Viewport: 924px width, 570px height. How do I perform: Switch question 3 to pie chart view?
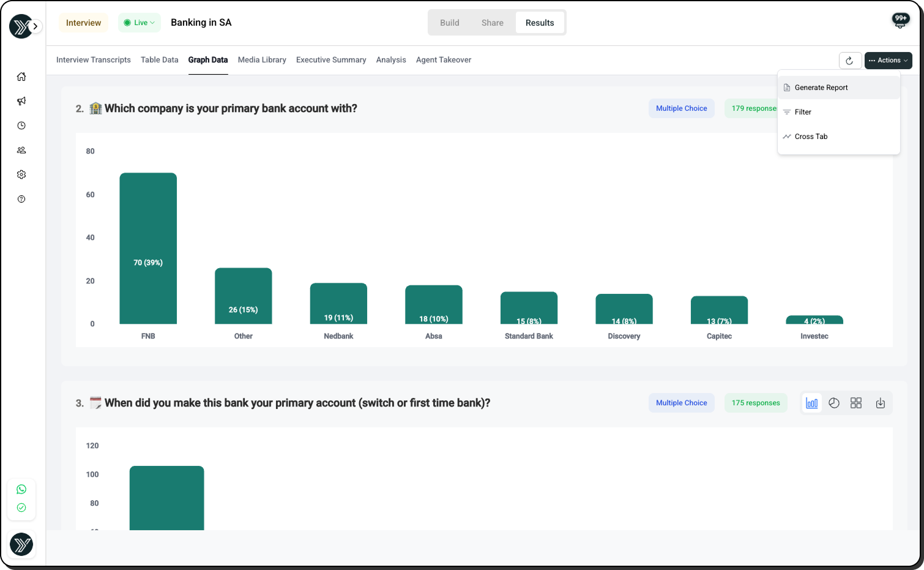click(x=833, y=403)
